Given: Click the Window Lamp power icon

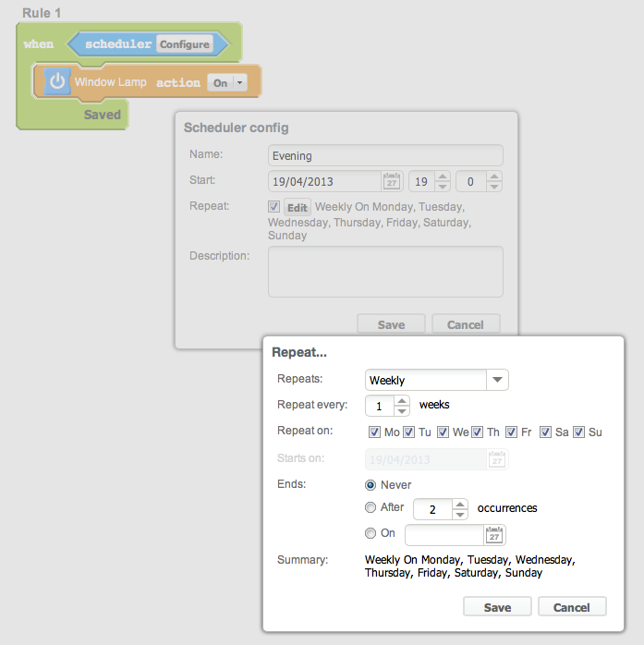Looking at the screenshot, I should tap(57, 82).
